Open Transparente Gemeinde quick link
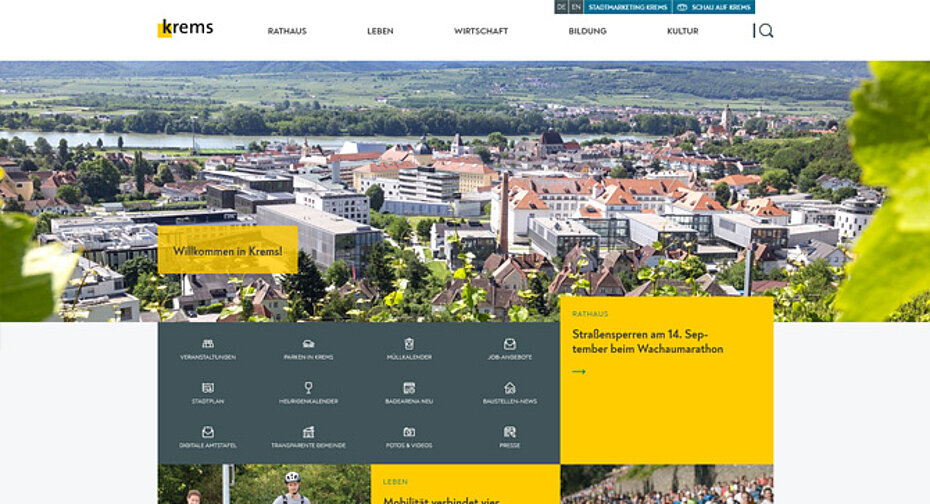Screen dimensions: 930x504 click(x=308, y=432)
